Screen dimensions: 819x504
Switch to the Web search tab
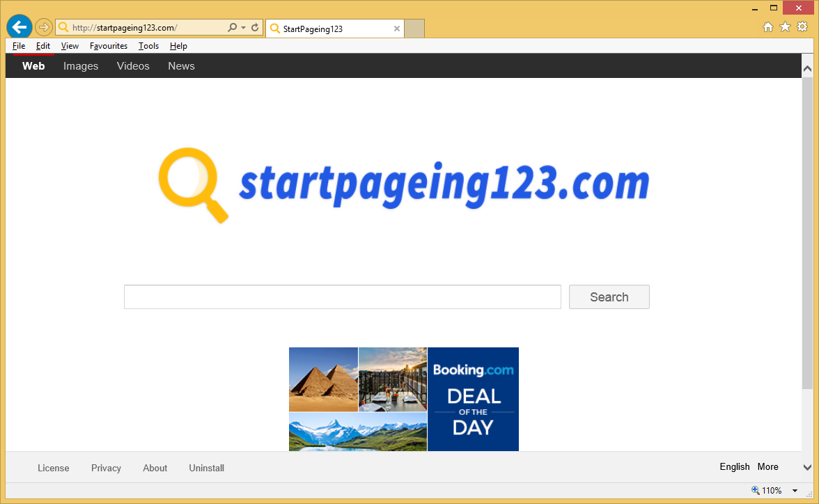tap(33, 66)
